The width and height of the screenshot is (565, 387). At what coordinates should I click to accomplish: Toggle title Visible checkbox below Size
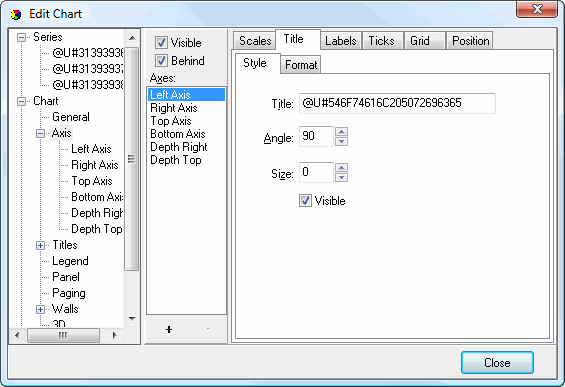pyautogui.click(x=305, y=201)
